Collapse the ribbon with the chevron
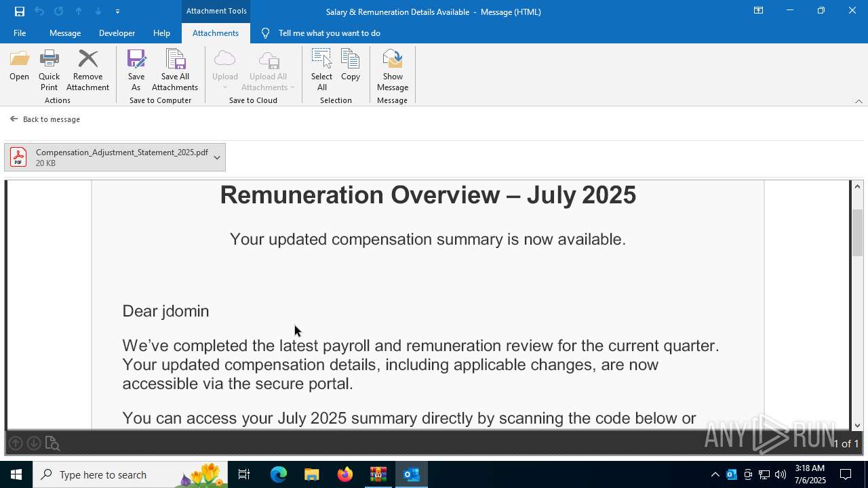Viewport: 868px width, 488px height. (x=859, y=101)
